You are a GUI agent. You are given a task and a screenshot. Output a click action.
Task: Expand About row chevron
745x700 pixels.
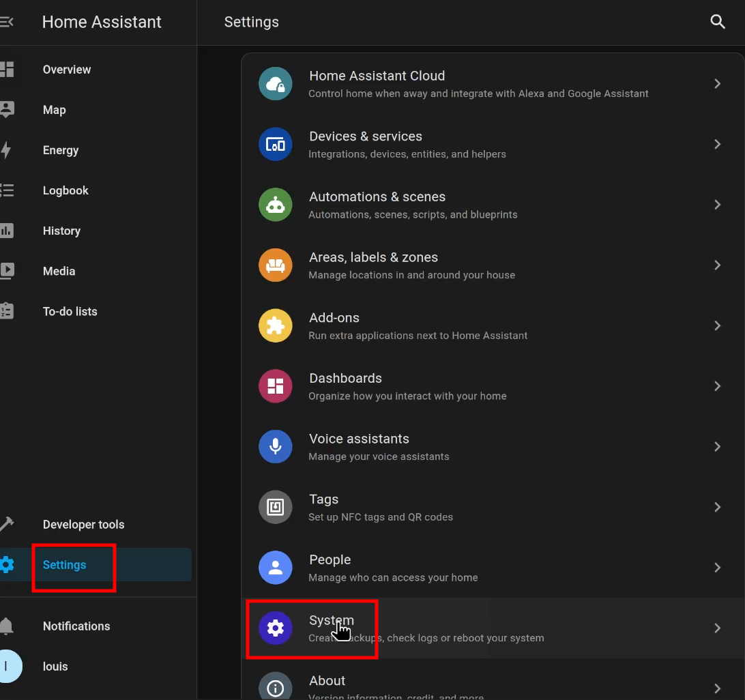point(718,688)
